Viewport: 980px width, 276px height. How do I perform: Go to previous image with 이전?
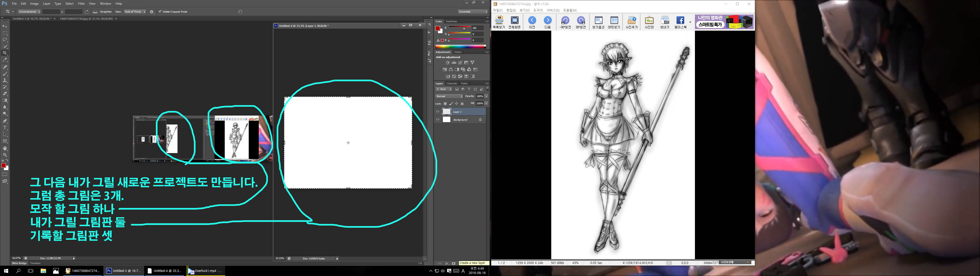(532, 22)
